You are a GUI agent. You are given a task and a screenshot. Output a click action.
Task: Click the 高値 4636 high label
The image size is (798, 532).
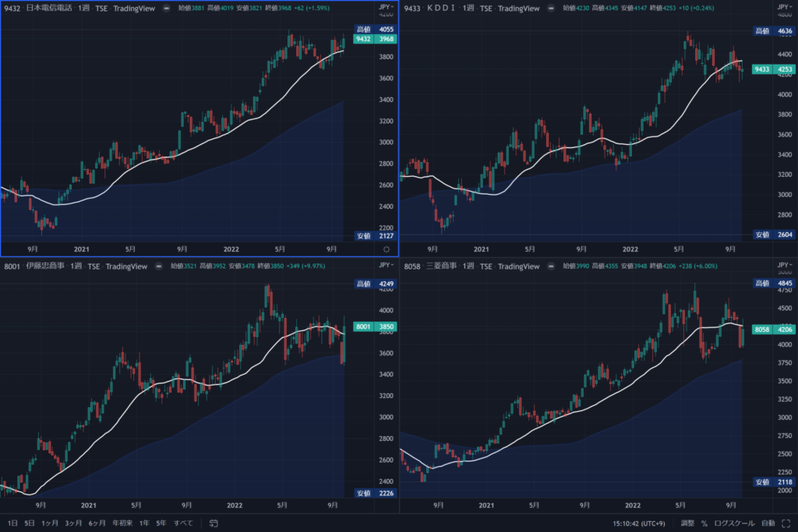774,31
